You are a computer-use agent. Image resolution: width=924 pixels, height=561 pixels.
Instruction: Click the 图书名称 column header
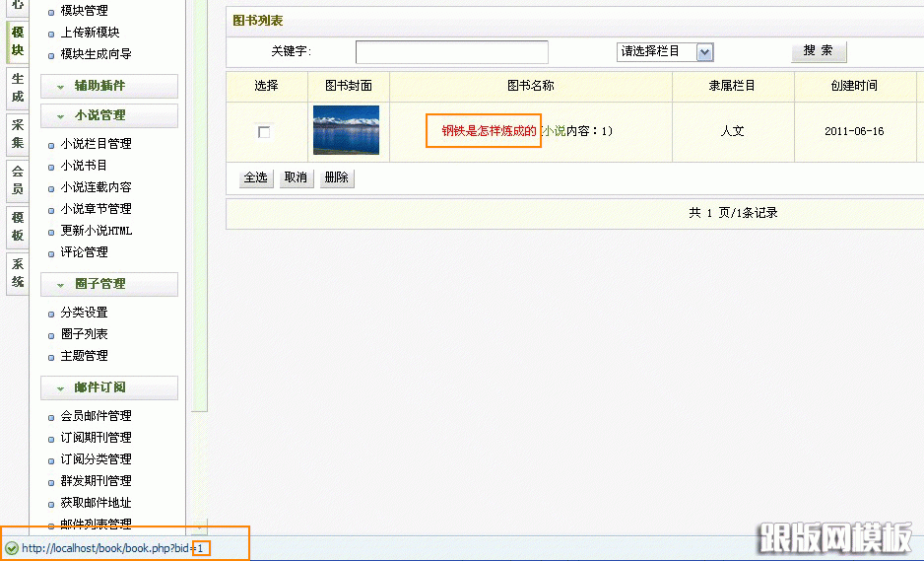tap(530, 86)
